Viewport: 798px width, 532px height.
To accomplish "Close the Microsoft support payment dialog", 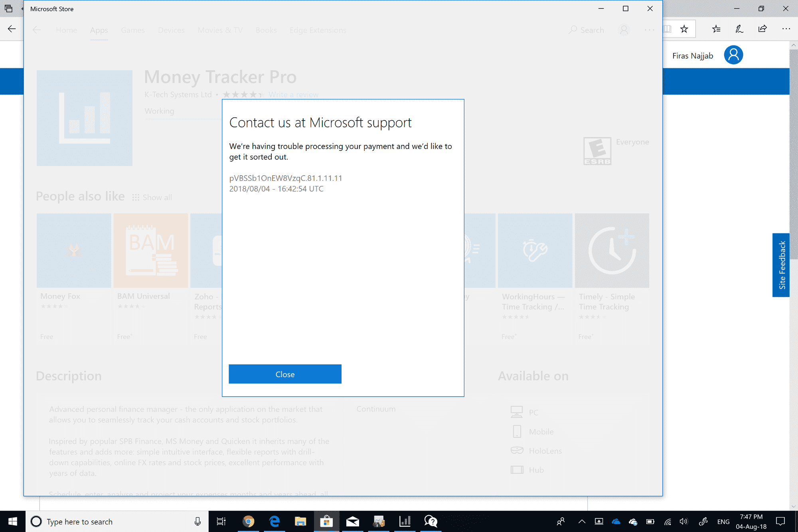I will click(285, 374).
